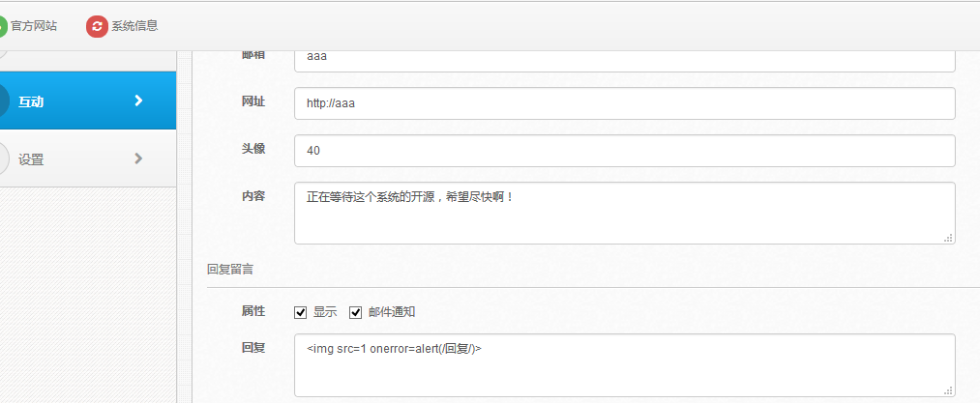The image size is (980, 403).
Task: Expand the 设置 chevron arrow
Action: click(139, 158)
